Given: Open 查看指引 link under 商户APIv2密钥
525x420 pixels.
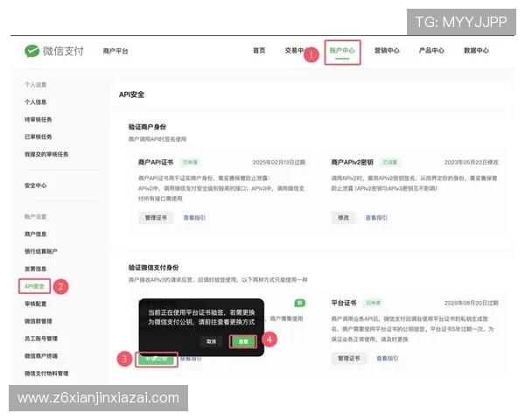Looking at the screenshot, I should coord(376,218).
